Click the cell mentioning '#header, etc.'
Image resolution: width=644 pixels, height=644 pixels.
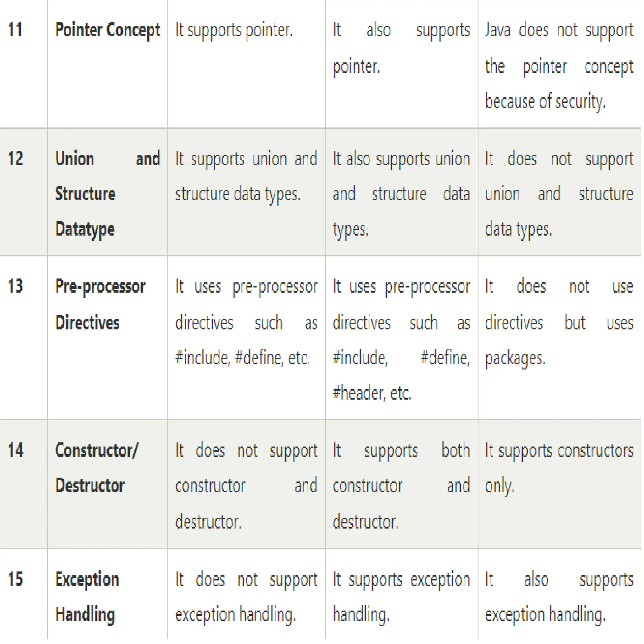pyautogui.click(x=401, y=337)
